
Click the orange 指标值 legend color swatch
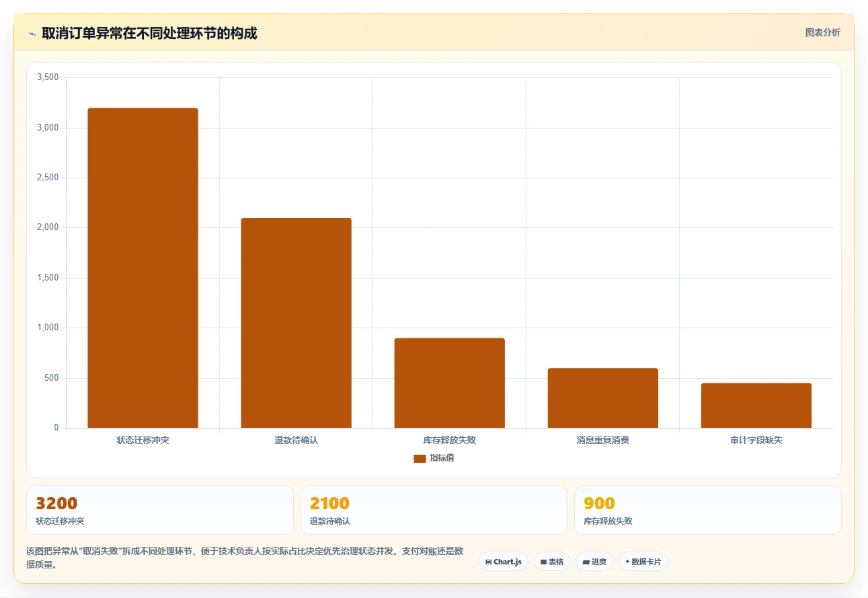[420, 459]
